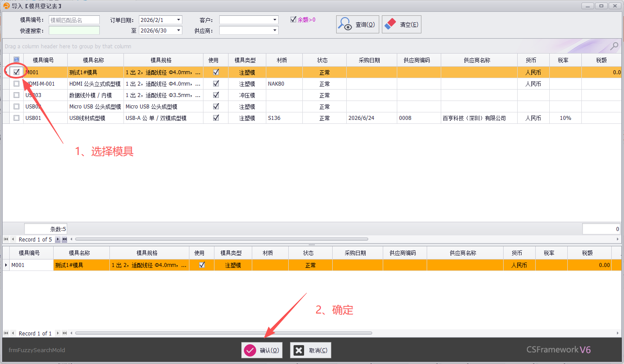624x364 pixels.
Task: Select the HDMI 公头立式成型模 name cell
Action: point(95,83)
